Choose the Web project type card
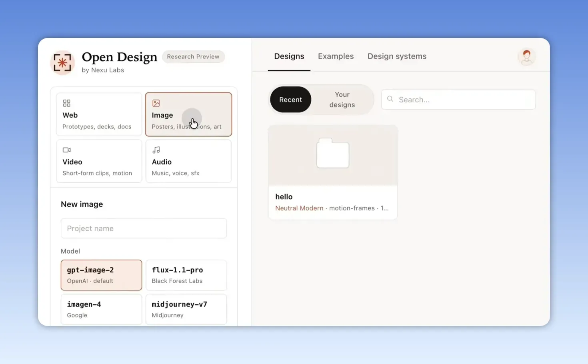Image resolution: width=588 pixels, height=364 pixels. (x=99, y=114)
